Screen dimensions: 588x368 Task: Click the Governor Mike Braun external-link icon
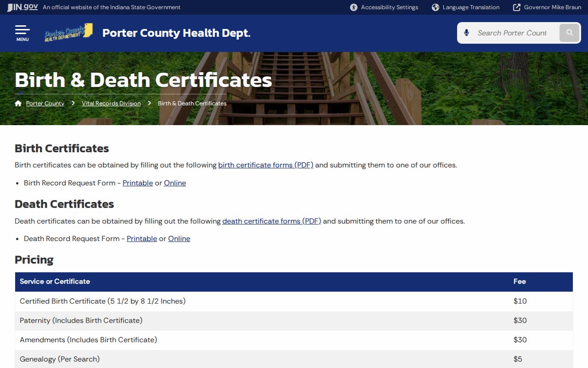[x=517, y=7]
